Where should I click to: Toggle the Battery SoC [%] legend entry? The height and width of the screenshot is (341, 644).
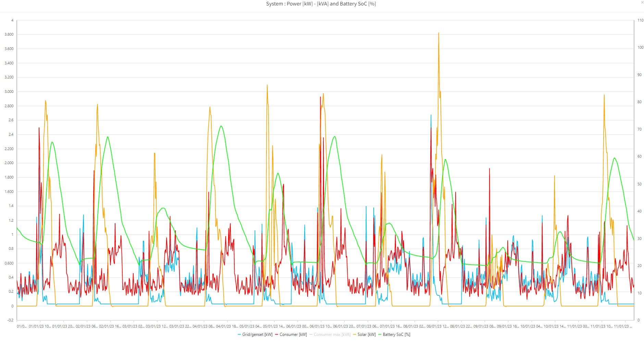point(394,334)
